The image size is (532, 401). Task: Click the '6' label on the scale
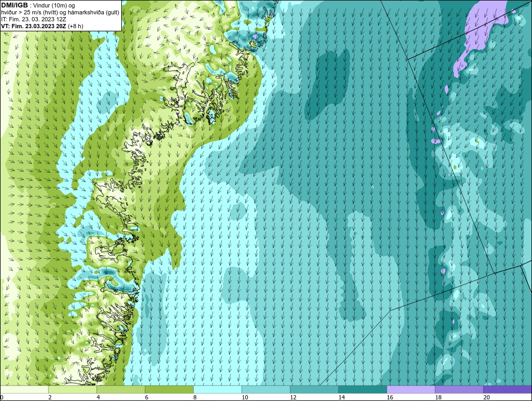147,397
